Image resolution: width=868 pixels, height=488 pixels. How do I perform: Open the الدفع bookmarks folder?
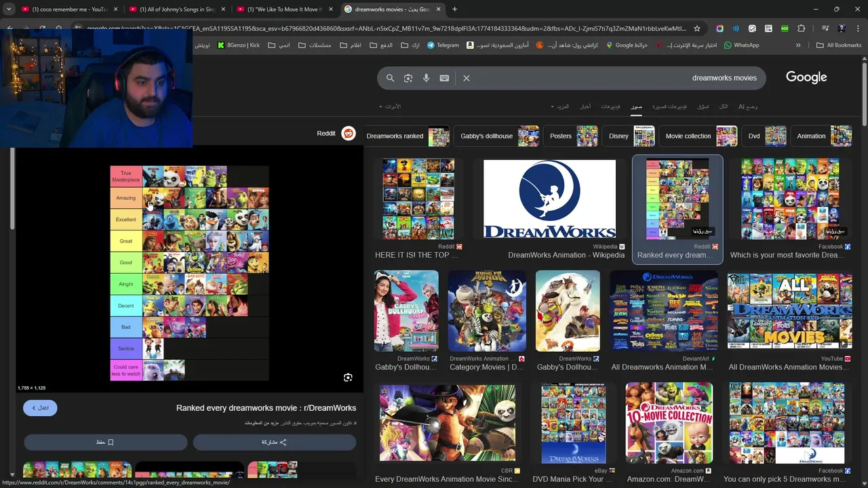[381, 45]
